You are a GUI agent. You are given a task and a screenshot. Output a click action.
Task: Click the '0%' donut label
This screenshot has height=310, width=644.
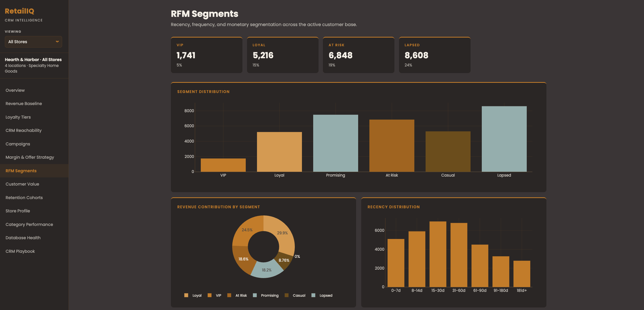pyautogui.click(x=297, y=256)
